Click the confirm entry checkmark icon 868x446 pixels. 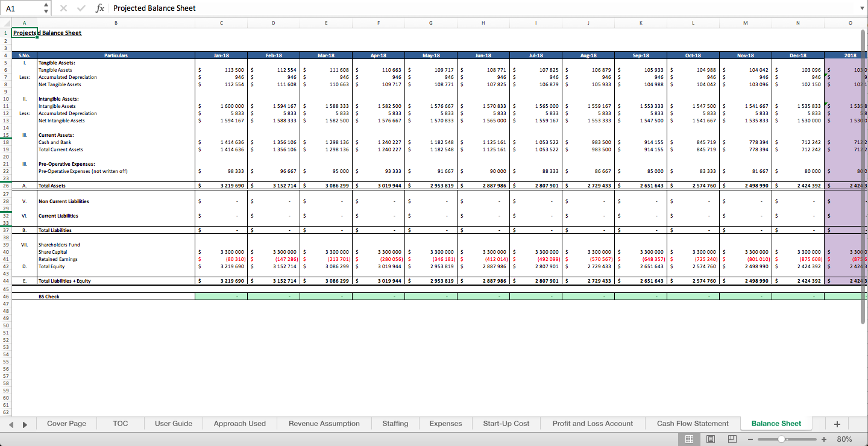click(81, 8)
